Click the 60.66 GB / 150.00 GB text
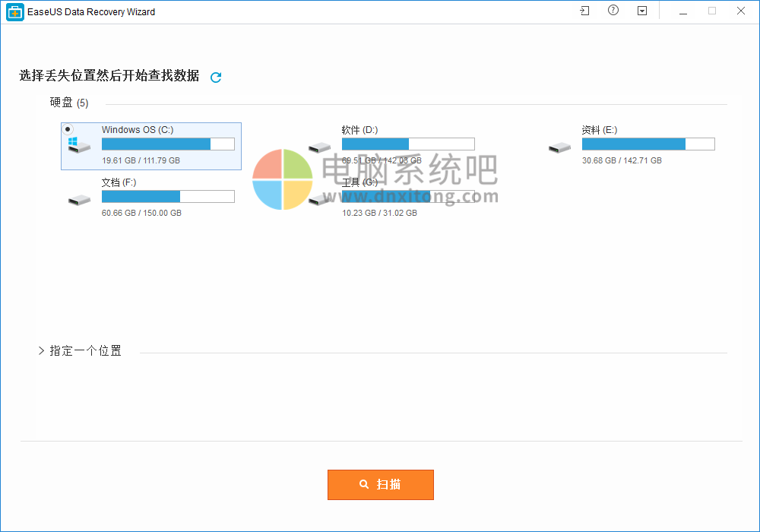 coord(141,214)
